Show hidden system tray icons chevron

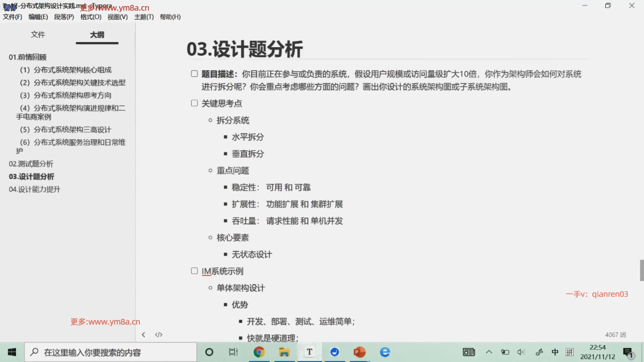click(x=489, y=352)
